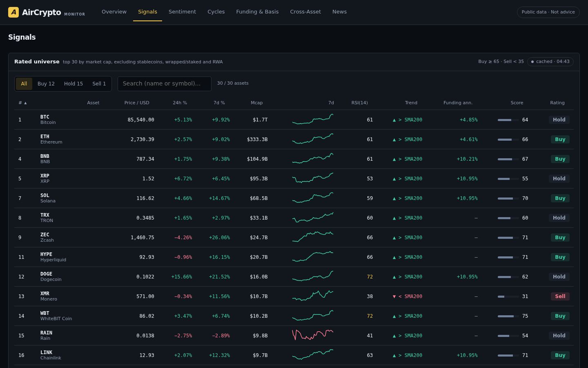Viewport: 588px width, 368px height.
Task: Open the News tab
Action: pos(339,12)
